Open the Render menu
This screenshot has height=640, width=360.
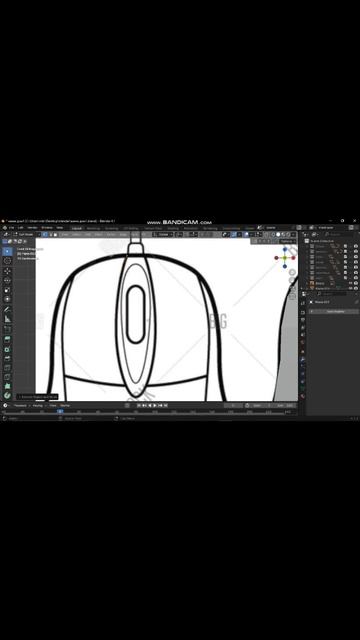point(33,228)
